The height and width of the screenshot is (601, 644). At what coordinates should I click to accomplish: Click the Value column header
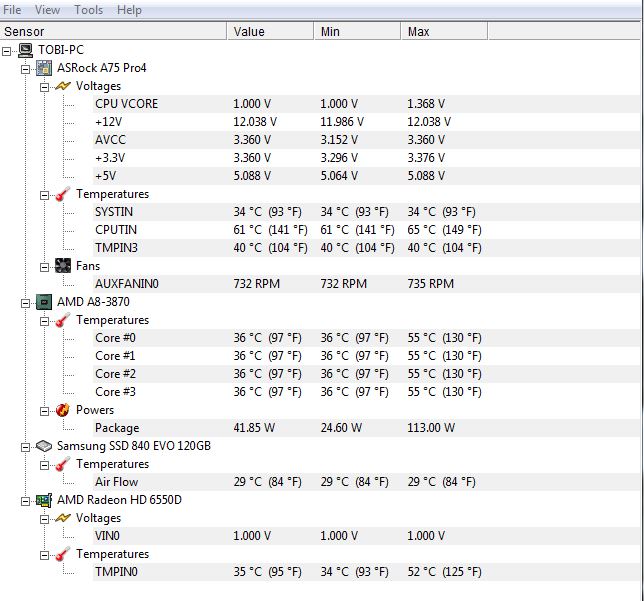pyautogui.click(x=270, y=31)
